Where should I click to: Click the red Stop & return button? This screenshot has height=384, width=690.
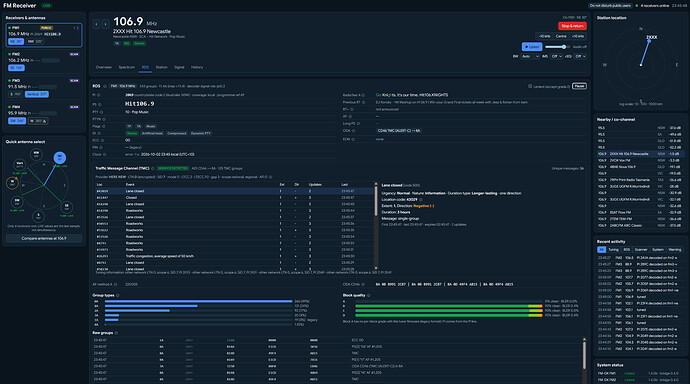tap(572, 26)
